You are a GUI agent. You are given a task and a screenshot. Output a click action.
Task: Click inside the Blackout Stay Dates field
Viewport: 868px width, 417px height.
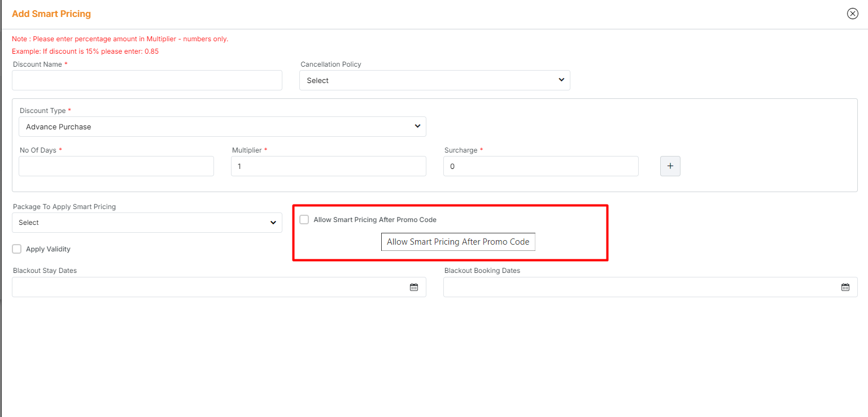(x=209, y=287)
